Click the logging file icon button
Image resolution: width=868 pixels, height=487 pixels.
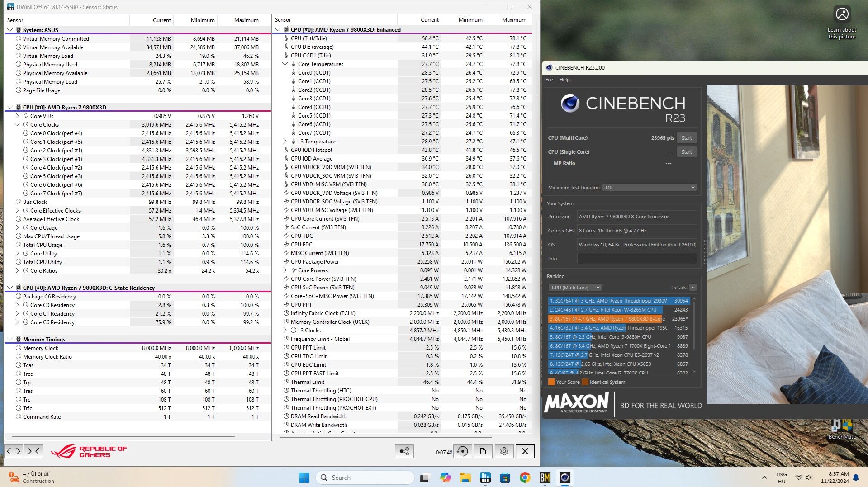[483, 451]
